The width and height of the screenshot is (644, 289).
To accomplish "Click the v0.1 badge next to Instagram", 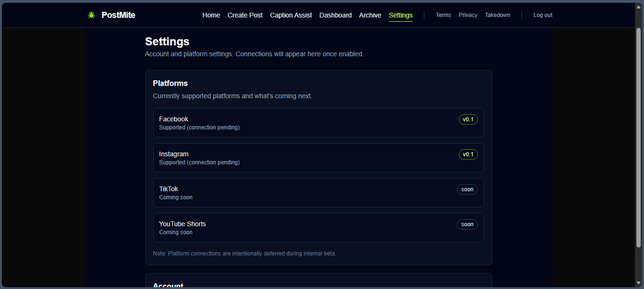I will point(468,154).
